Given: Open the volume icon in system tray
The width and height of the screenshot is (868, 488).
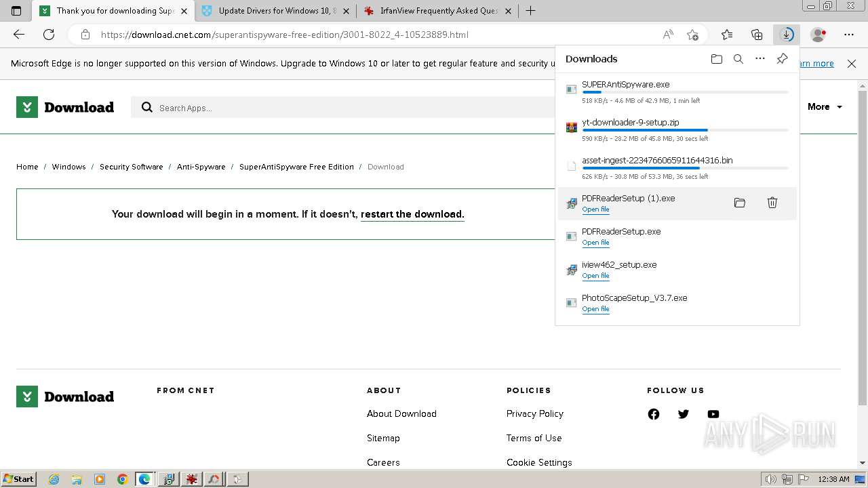Looking at the screenshot, I should [770, 479].
